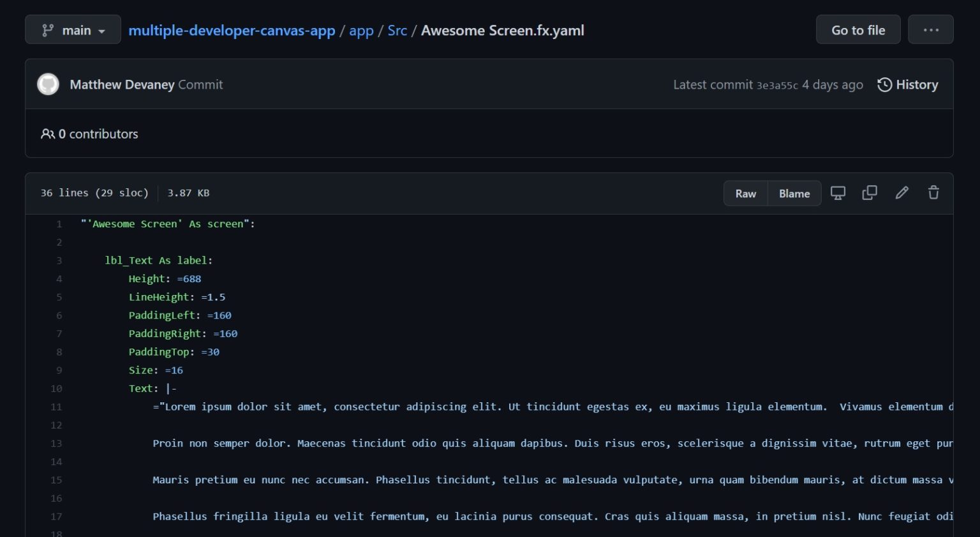The width and height of the screenshot is (980, 537).
Task: Select the Raw view tab
Action: point(745,193)
